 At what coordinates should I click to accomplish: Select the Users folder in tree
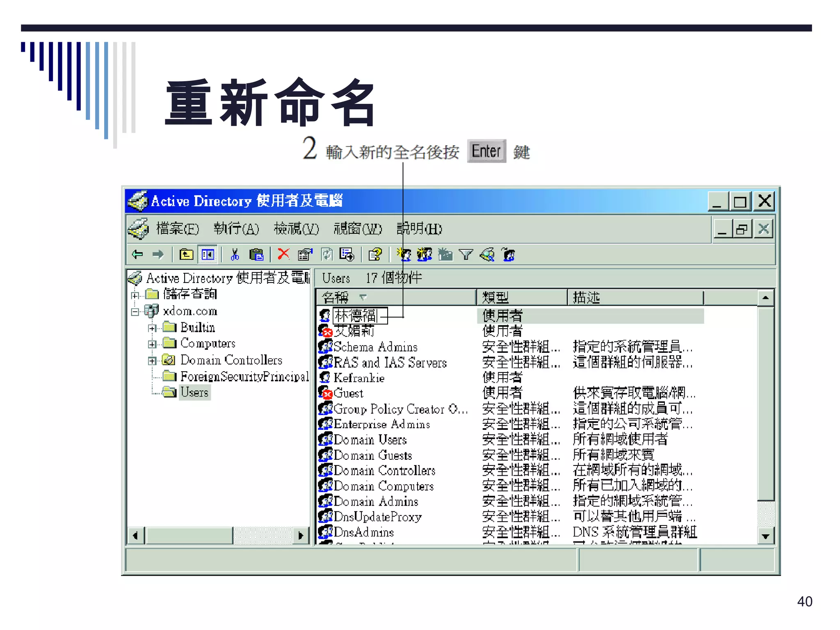coord(194,392)
